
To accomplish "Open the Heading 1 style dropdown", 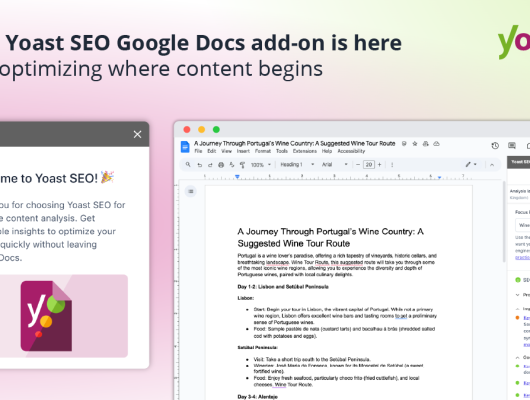I will 297,165.
